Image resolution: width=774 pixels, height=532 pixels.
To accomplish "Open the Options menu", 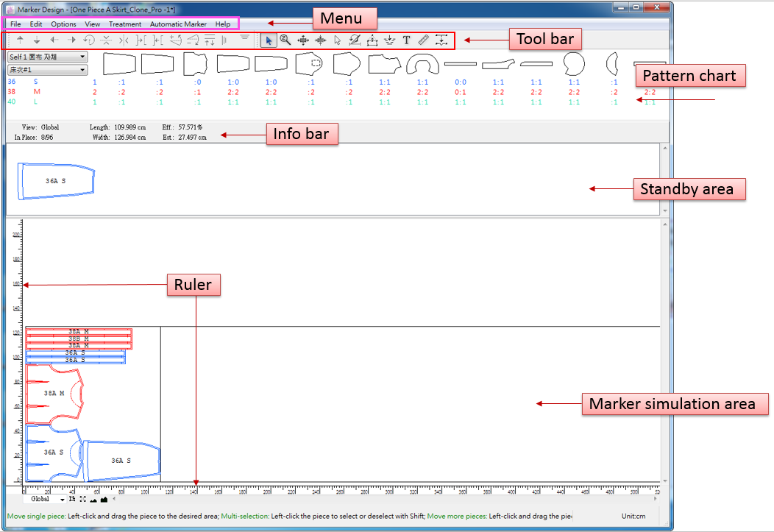I will point(63,24).
